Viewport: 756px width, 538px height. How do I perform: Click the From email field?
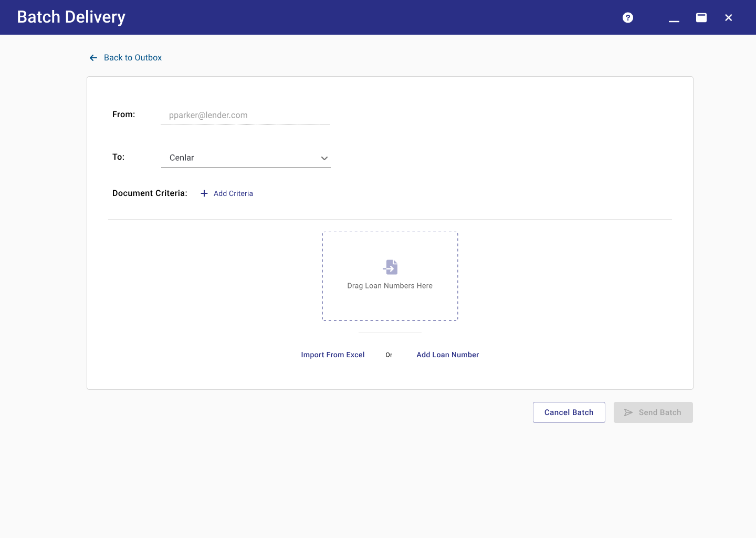click(x=245, y=115)
